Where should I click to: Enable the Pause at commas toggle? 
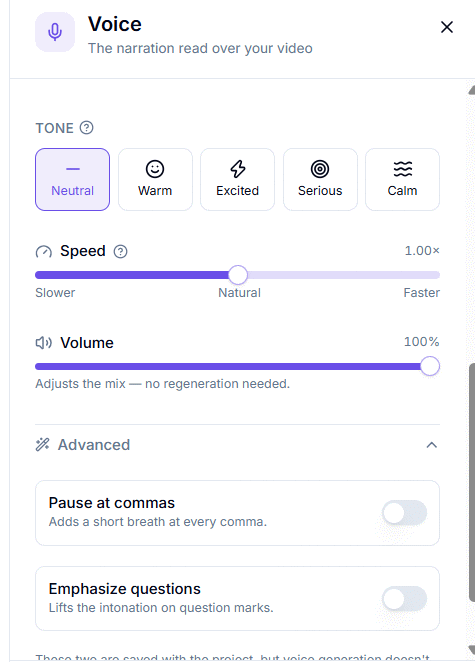[404, 513]
